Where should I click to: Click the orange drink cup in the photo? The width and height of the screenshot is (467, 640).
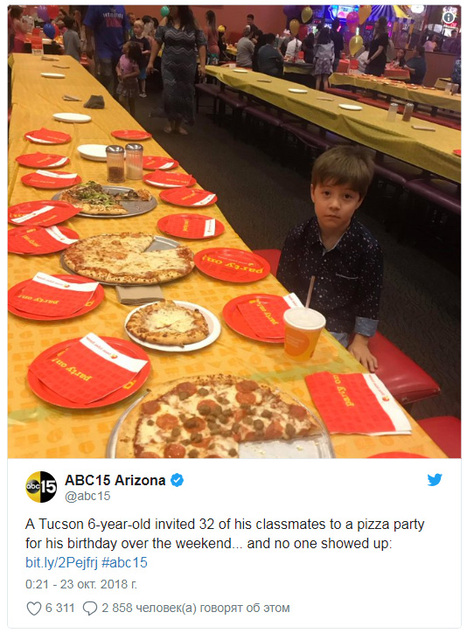click(x=304, y=334)
